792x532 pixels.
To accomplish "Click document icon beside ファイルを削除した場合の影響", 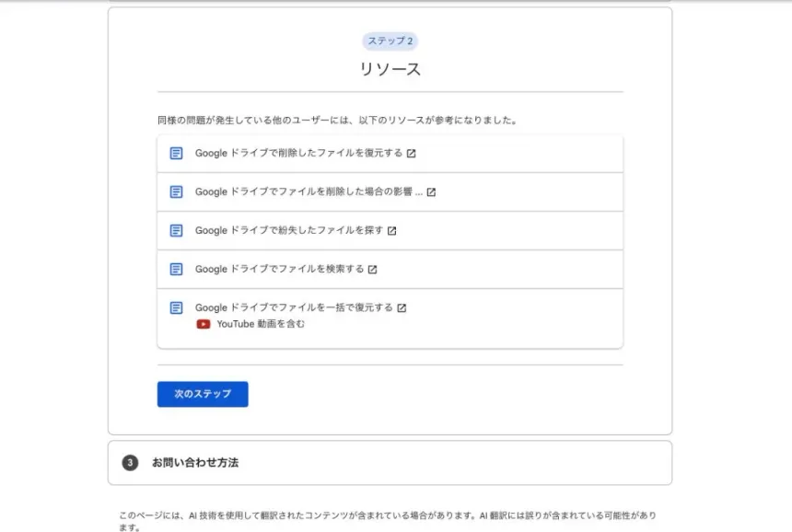I will pos(176,191).
